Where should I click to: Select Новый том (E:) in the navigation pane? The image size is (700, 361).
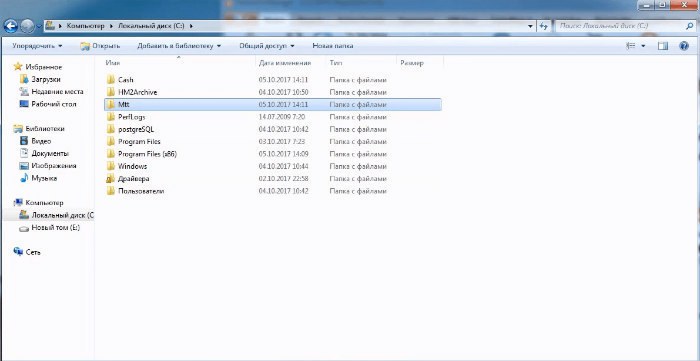point(50,228)
